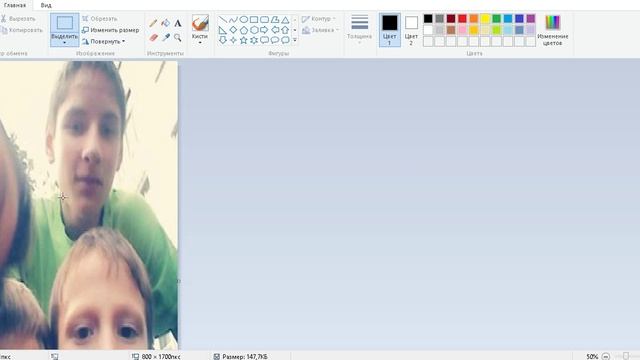Screen dimensions: 640x360
Task: Select the Magnifier tool
Action: click(x=178, y=38)
